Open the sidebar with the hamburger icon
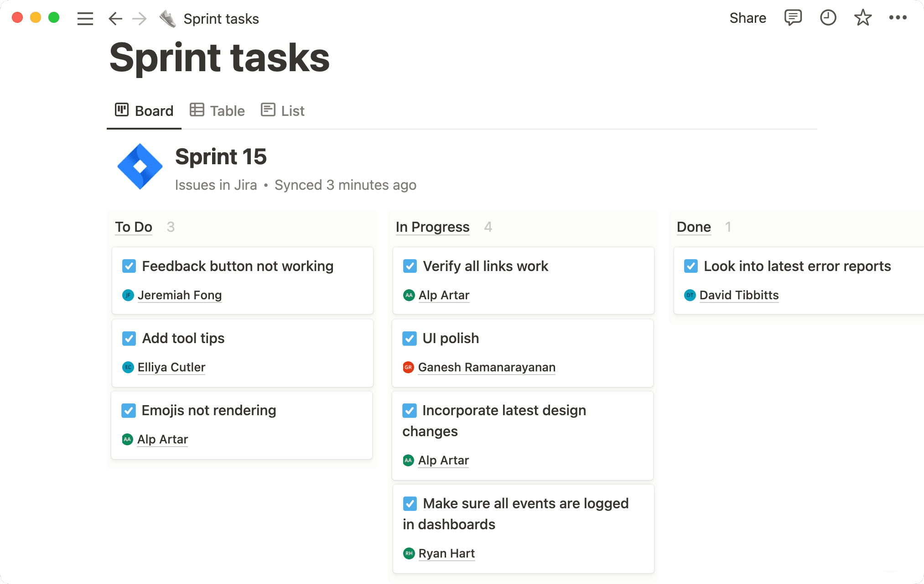The width and height of the screenshot is (924, 584). [x=85, y=18]
